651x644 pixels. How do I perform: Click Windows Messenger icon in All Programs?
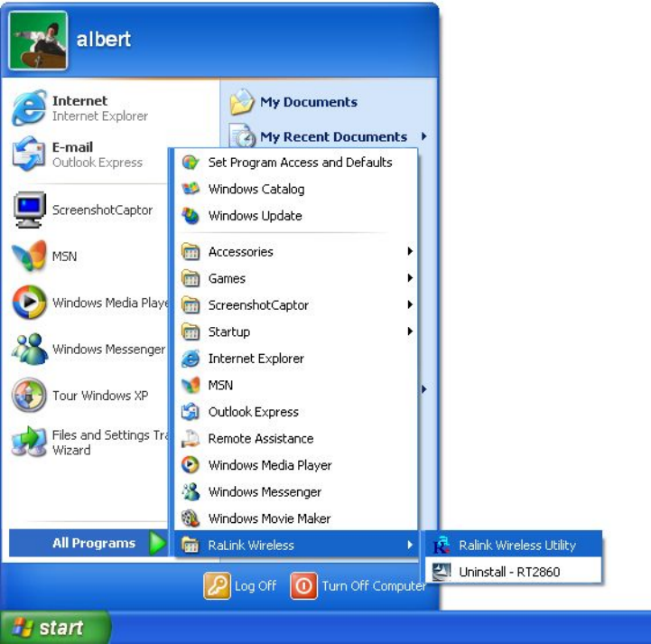[191, 491]
